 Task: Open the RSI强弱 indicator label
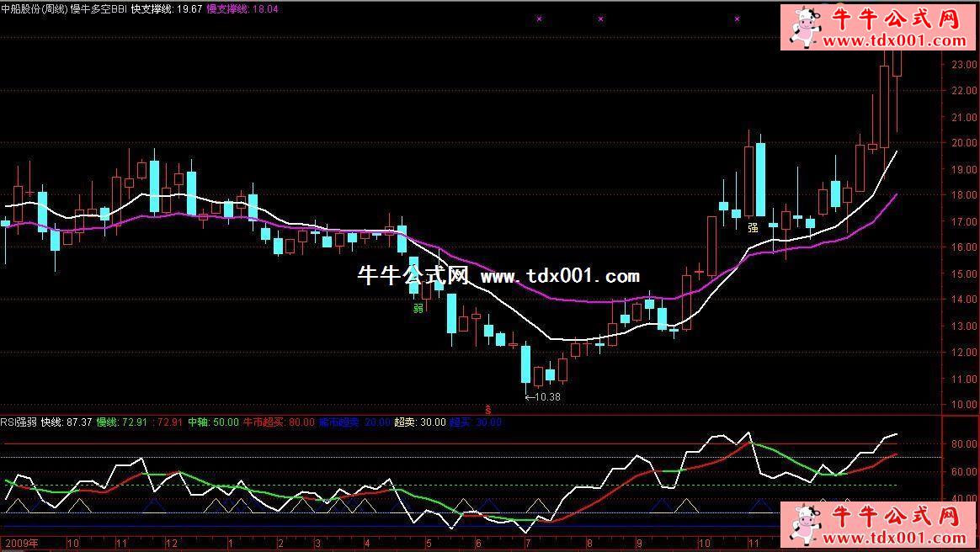19,422
